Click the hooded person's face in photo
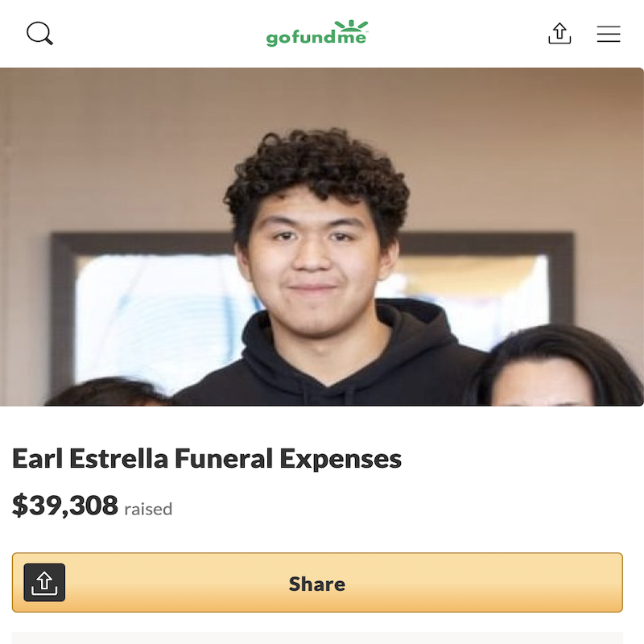 point(313,263)
